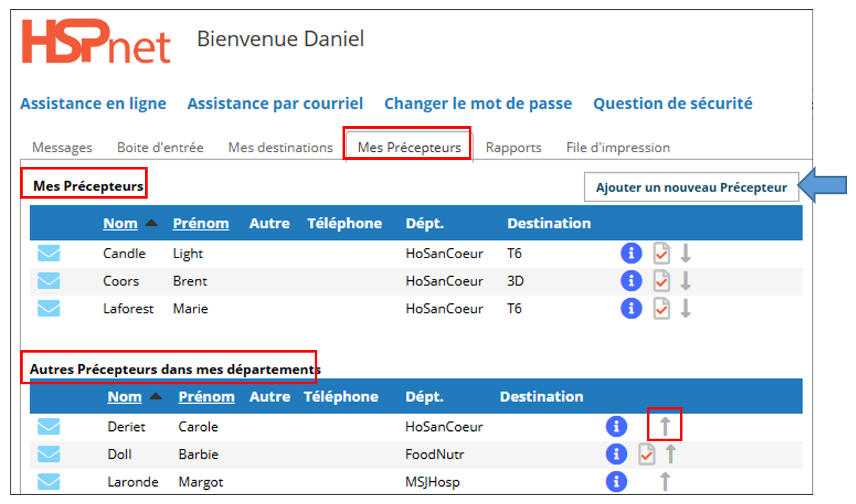Click down arrow for Coors Brent
This screenshot has width=856, height=504.
click(686, 281)
